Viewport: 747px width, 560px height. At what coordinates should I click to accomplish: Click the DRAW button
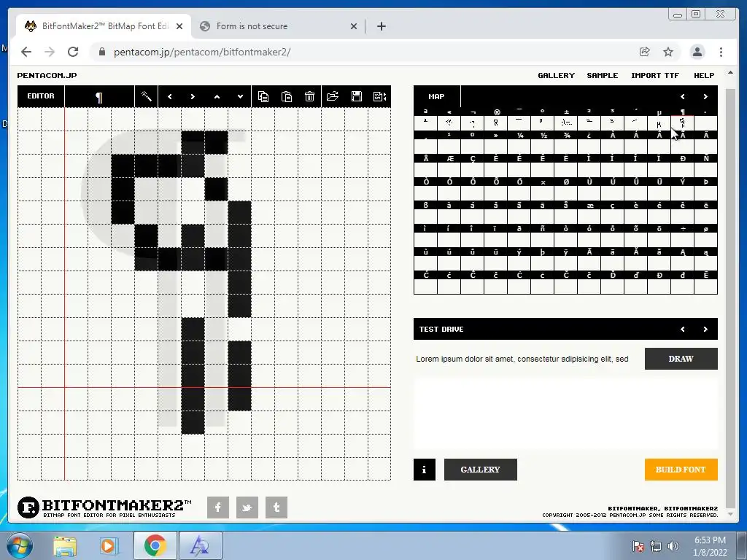coord(681,359)
